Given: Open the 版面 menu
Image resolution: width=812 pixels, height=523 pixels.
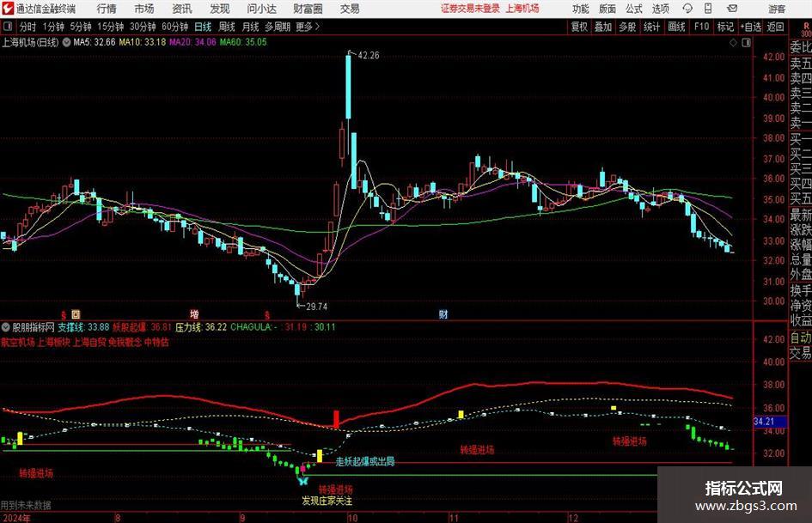Looking at the screenshot, I should pos(607,9).
